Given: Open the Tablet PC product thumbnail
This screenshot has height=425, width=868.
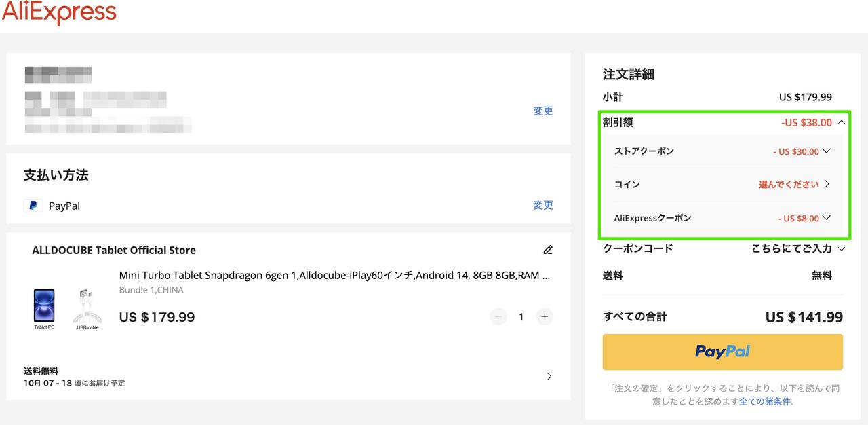Looking at the screenshot, I should [44, 306].
